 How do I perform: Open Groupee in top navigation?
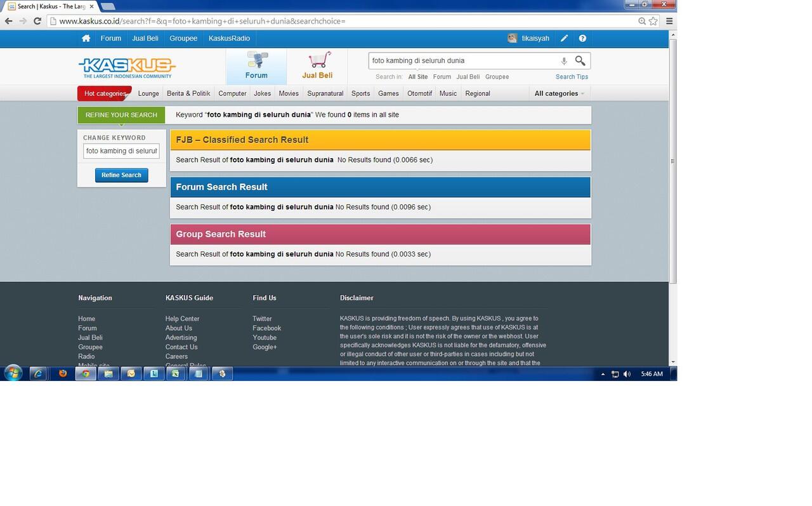click(183, 38)
